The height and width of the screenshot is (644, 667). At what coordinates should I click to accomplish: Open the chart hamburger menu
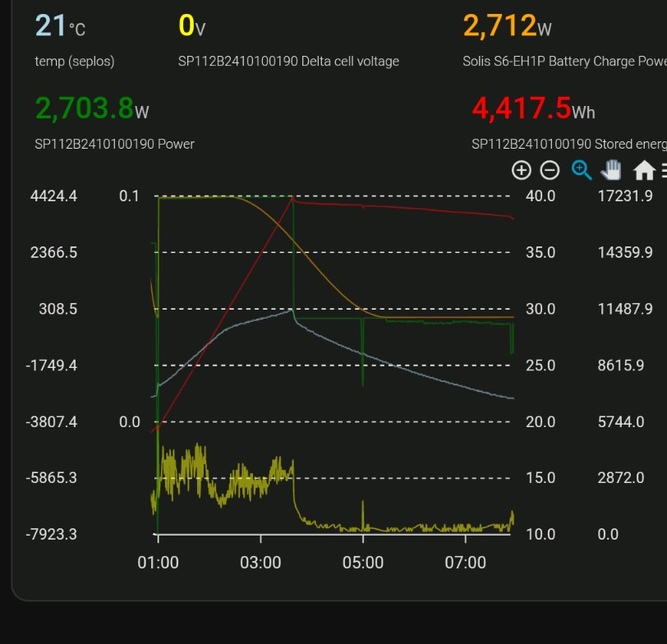click(663, 170)
